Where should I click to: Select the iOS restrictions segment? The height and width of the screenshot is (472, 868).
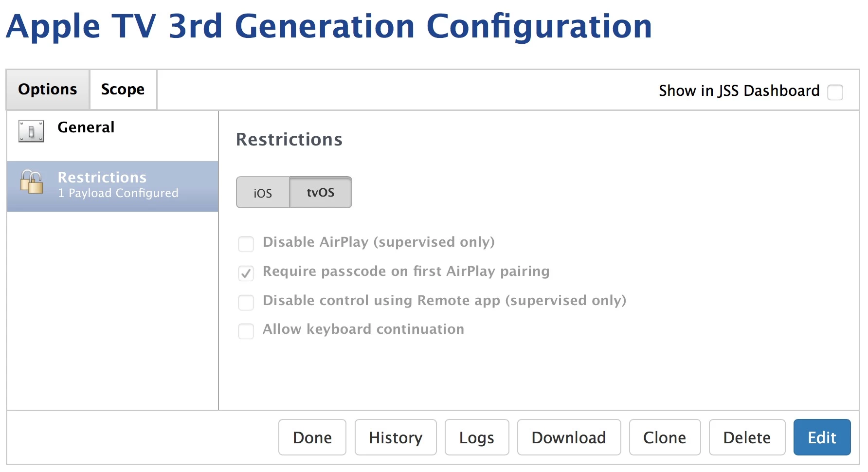point(263,193)
